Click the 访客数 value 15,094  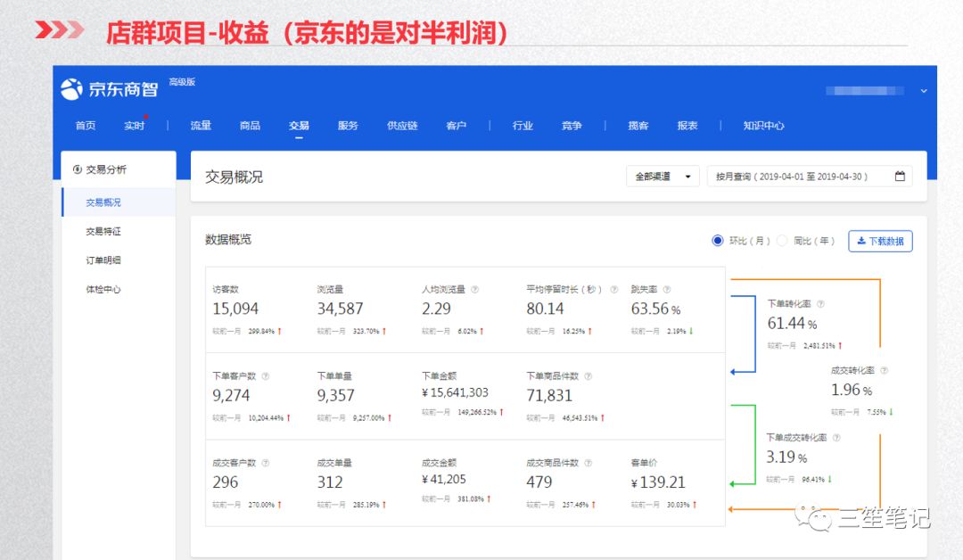point(235,309)
